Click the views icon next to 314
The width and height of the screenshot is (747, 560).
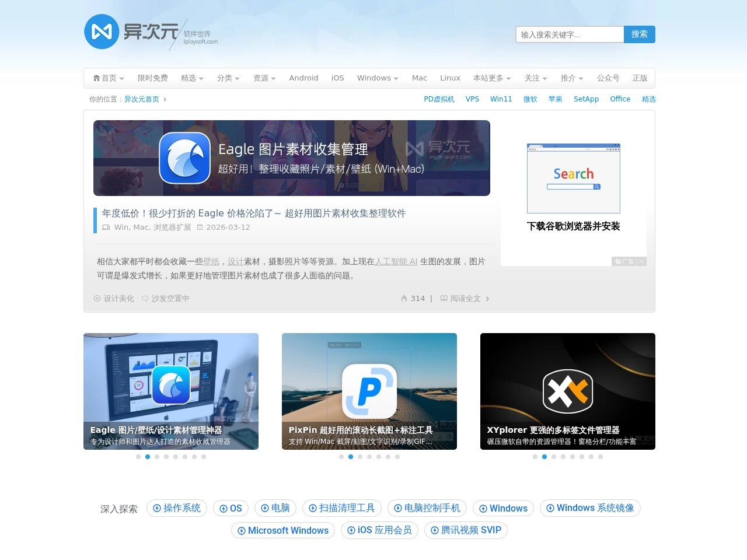click(404, 298)
